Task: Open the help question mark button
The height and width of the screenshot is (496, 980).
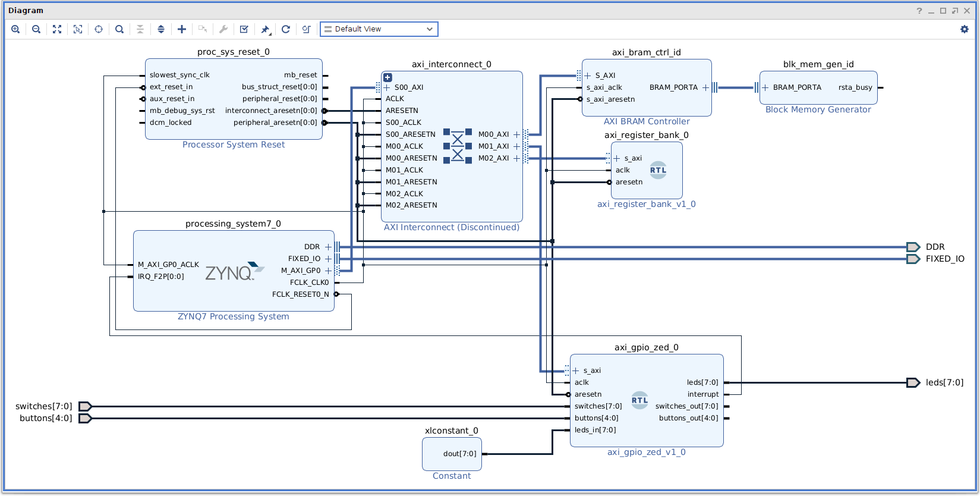Action: coord(919,11)
